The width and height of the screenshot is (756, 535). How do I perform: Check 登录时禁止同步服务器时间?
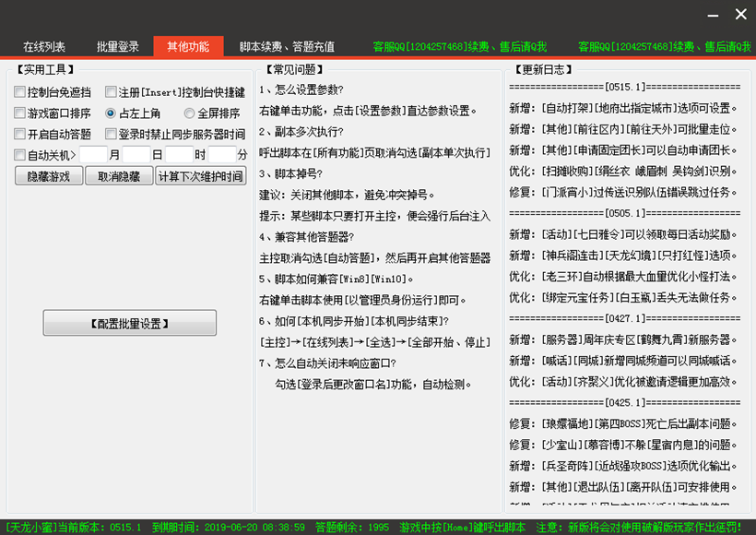pyautogui.click(x=111, y=135)
